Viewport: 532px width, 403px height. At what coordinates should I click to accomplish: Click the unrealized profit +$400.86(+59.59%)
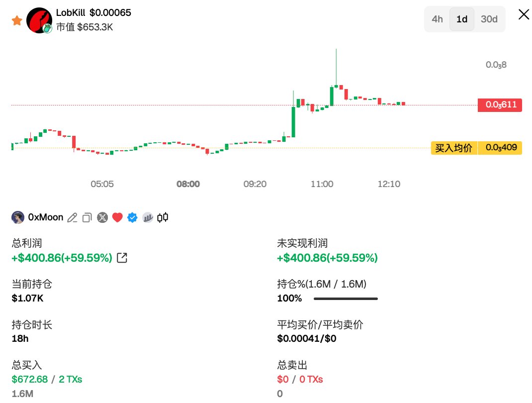pos(327,258)
